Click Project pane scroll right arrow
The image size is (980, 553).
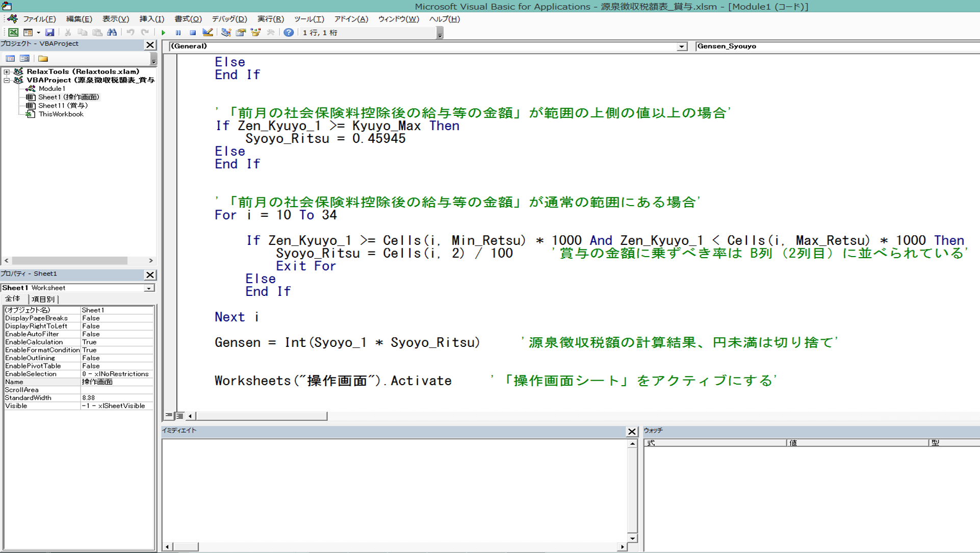151,261
